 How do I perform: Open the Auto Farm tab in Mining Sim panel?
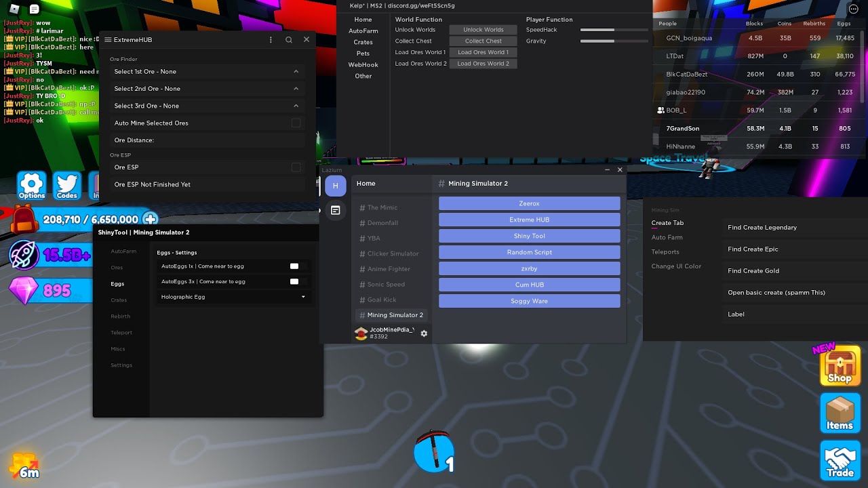(667, 237)
